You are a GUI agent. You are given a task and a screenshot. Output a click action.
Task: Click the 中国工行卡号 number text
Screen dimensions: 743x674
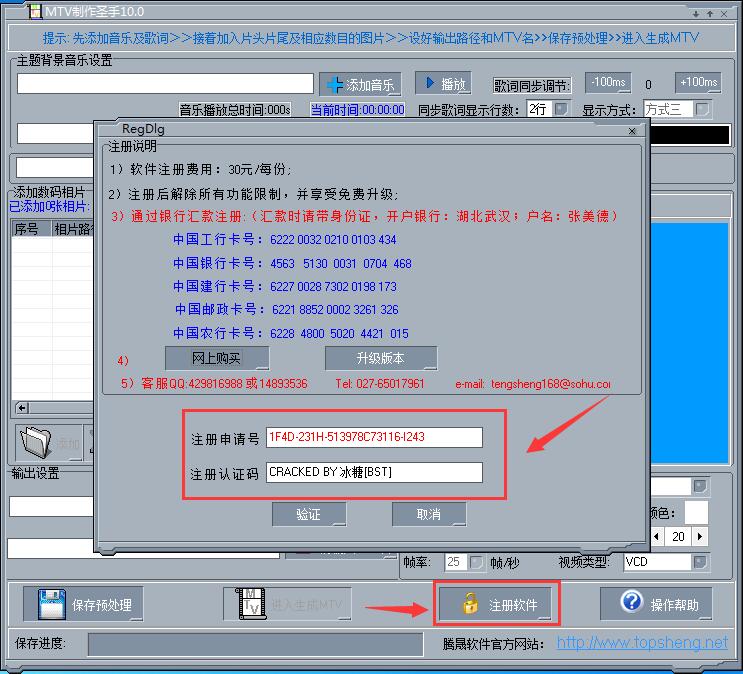pyautogui.click(x=333, y=240)
